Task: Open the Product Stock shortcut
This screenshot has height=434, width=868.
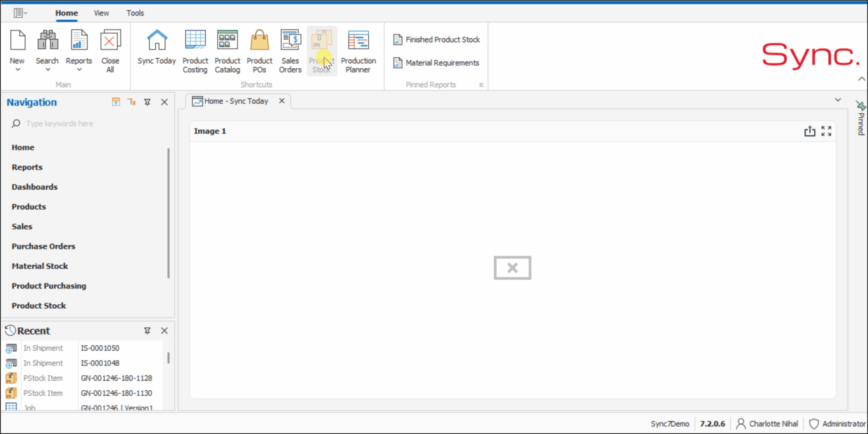Action: (322, 51)
